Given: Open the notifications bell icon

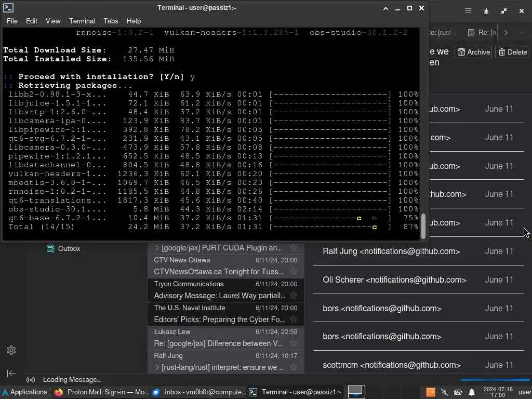Looking at the screenshot, I should click(472, 393).
